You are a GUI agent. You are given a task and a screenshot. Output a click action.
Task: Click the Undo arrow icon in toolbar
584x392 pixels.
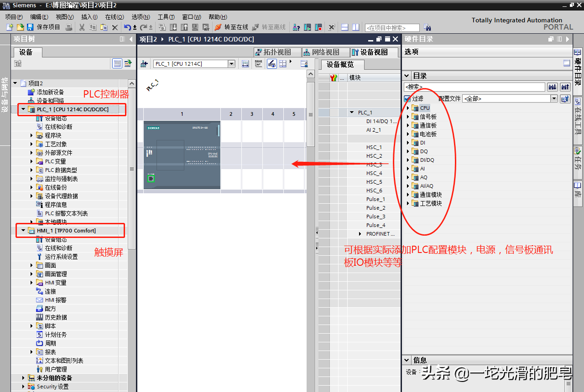128,27
